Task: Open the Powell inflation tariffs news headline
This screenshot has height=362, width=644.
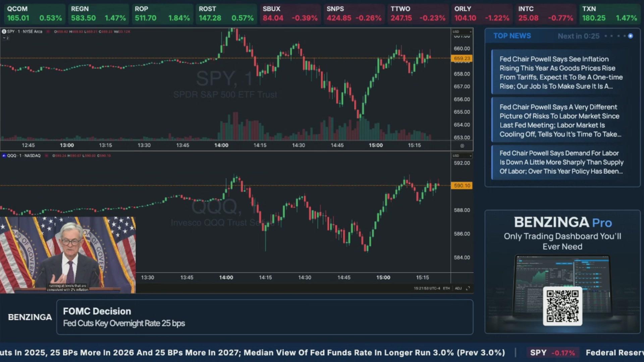Action: click(561, 72)
